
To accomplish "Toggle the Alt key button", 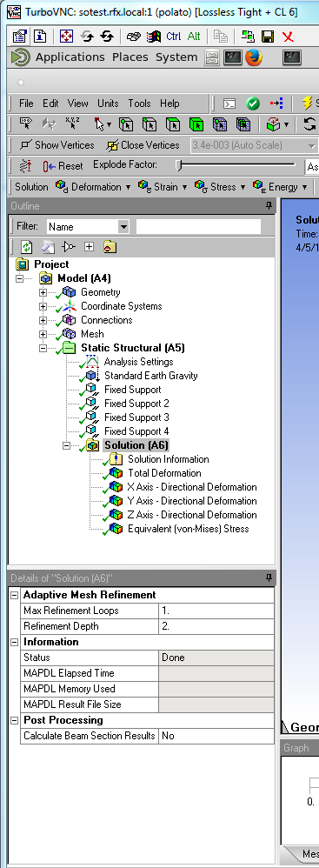I will point(194,37).
